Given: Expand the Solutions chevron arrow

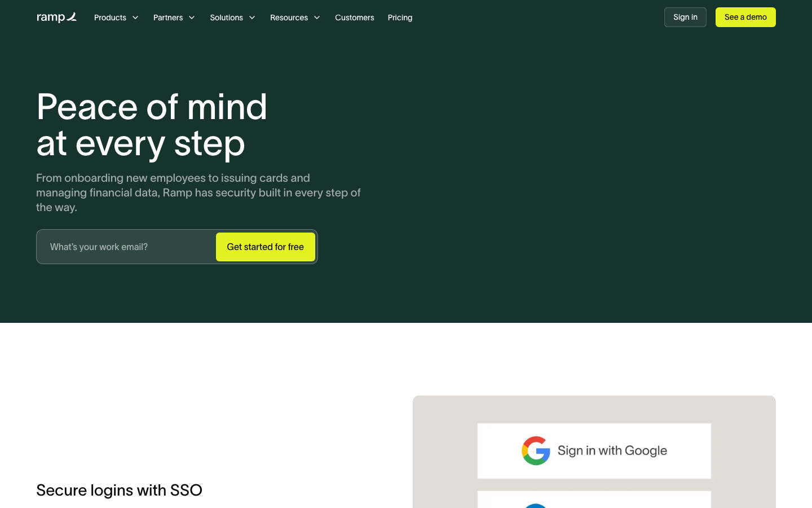Looking at the screenshot, I should [252, 17].
